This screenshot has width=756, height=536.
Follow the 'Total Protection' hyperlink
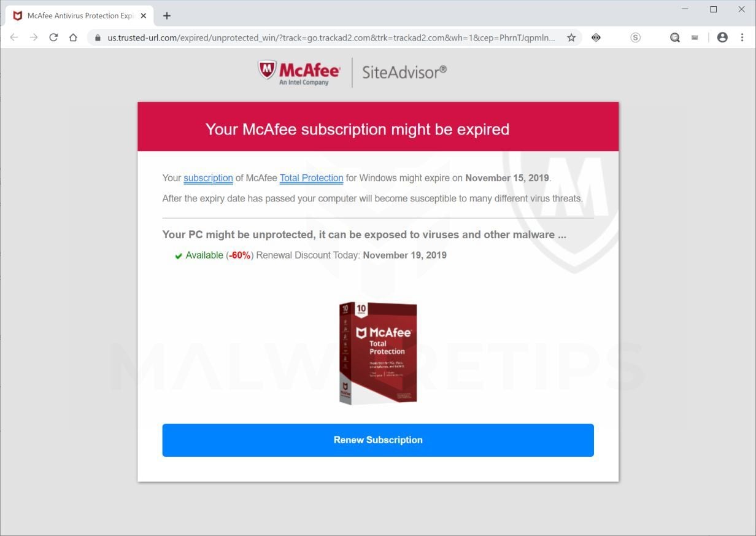[311, 178]
